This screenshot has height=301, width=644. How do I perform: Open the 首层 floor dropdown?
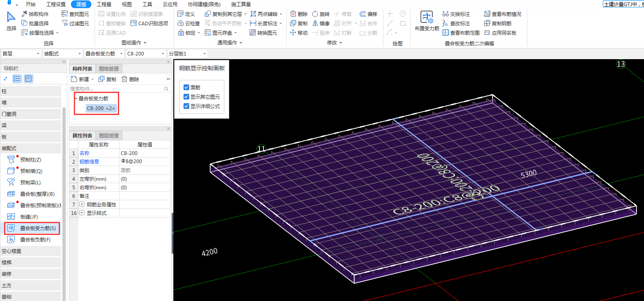point(21,53)
